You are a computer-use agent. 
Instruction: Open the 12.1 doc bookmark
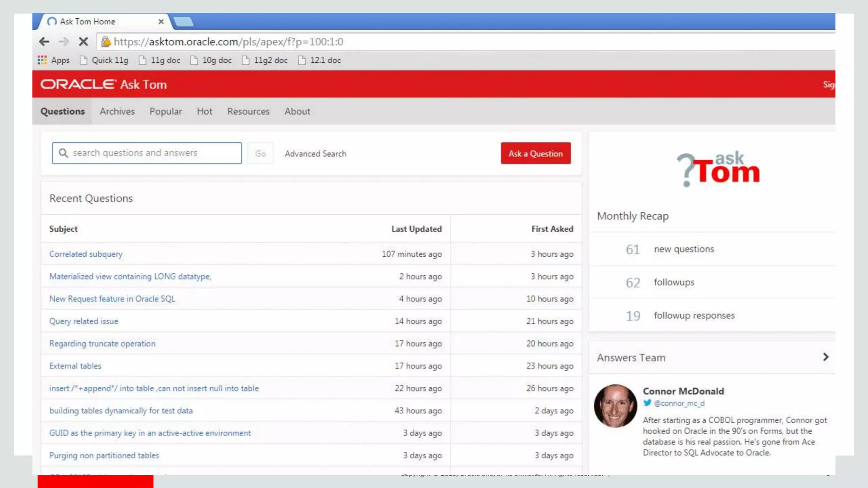(320, 60)
